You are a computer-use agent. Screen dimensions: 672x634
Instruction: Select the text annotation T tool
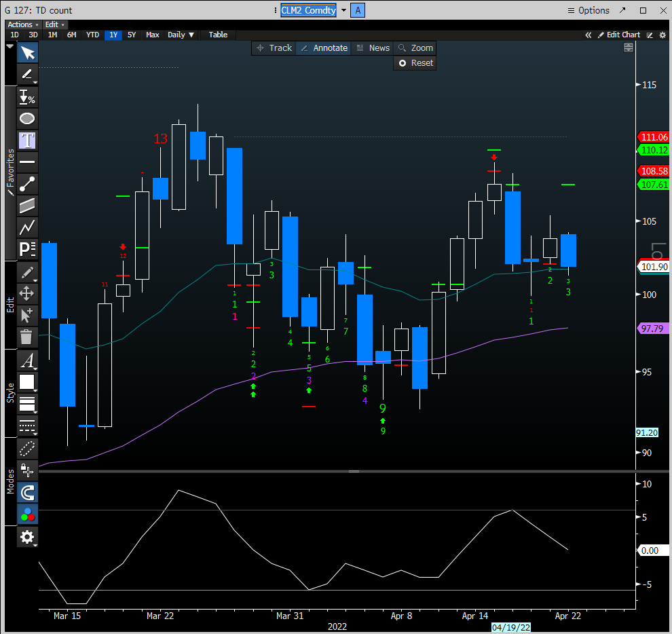(27, 141)
